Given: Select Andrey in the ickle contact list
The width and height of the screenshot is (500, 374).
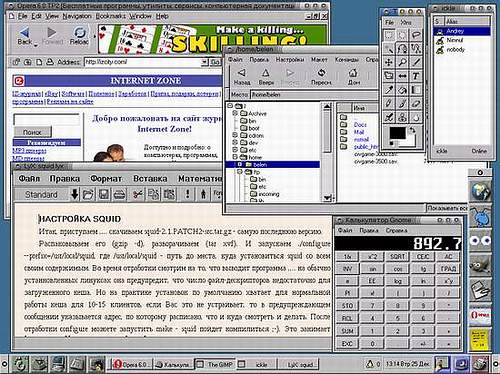Looking at the screenshot, I should coord(462,31).
